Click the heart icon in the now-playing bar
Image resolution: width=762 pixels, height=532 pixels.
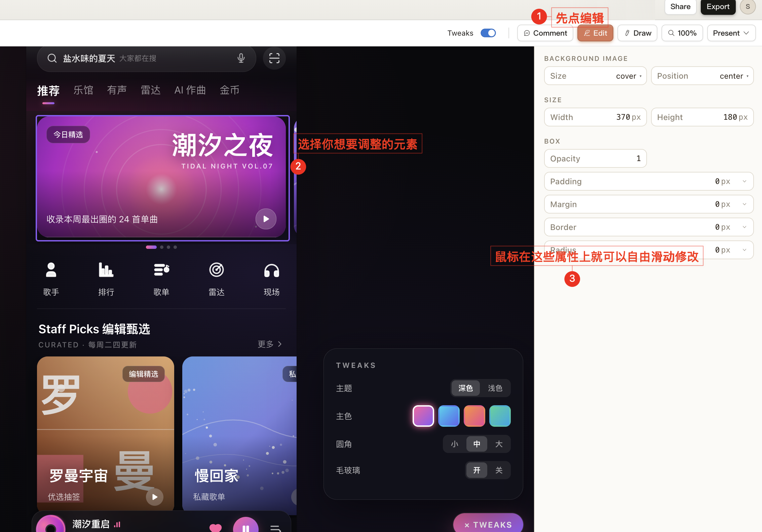click(x=216, y=527)
